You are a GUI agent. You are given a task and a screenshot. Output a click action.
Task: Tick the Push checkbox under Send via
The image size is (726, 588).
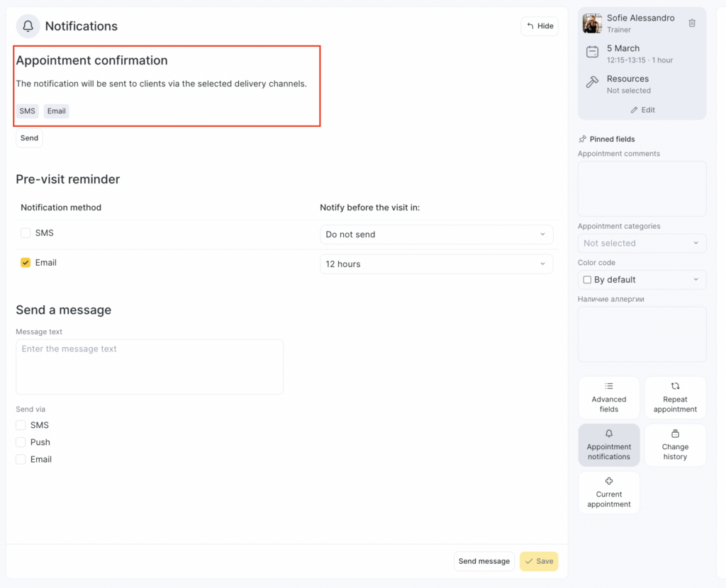pos(21,442)
